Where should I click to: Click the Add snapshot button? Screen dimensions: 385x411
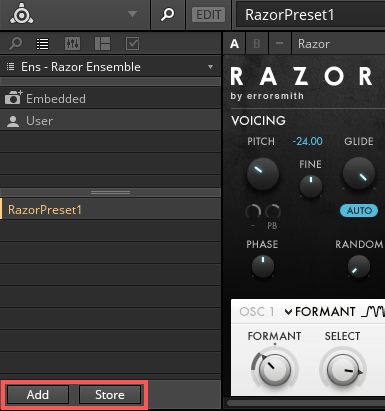coord(38,395)
